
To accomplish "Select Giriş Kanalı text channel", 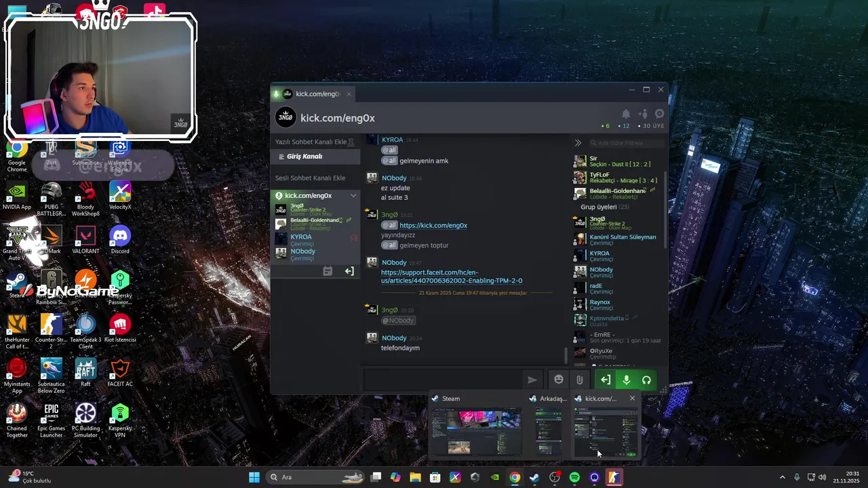I will tap(315, 157).
